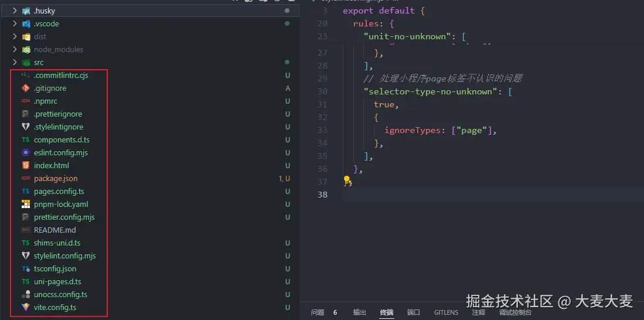Open README.md in the explorer
Image resolution: width=644 pixels, height=320 pixels.
click(55, 230)
